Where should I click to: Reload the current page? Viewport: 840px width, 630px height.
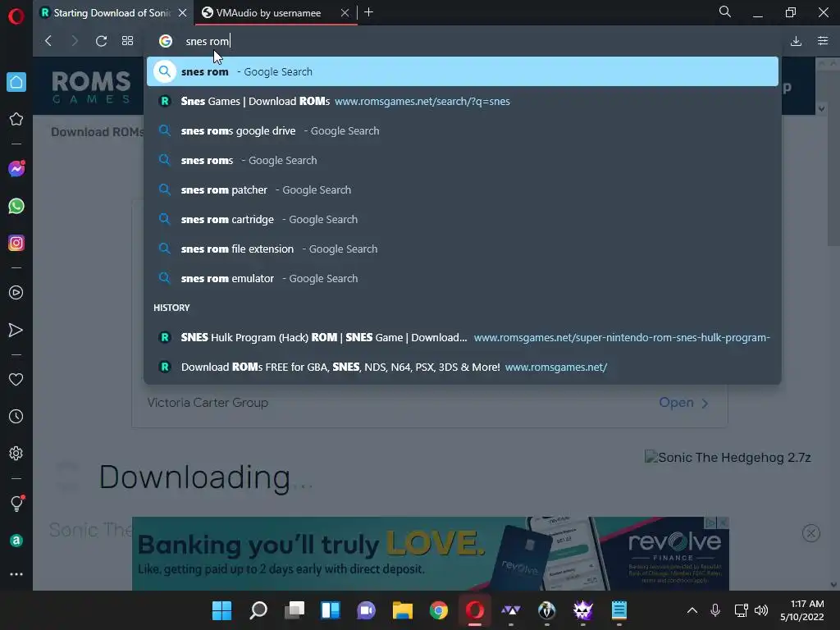(101, 41)
